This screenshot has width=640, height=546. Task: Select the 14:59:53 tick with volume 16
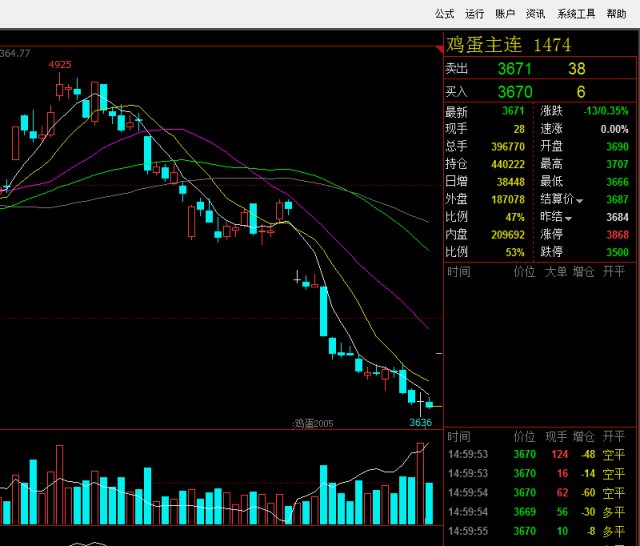[x=536, y=473]
